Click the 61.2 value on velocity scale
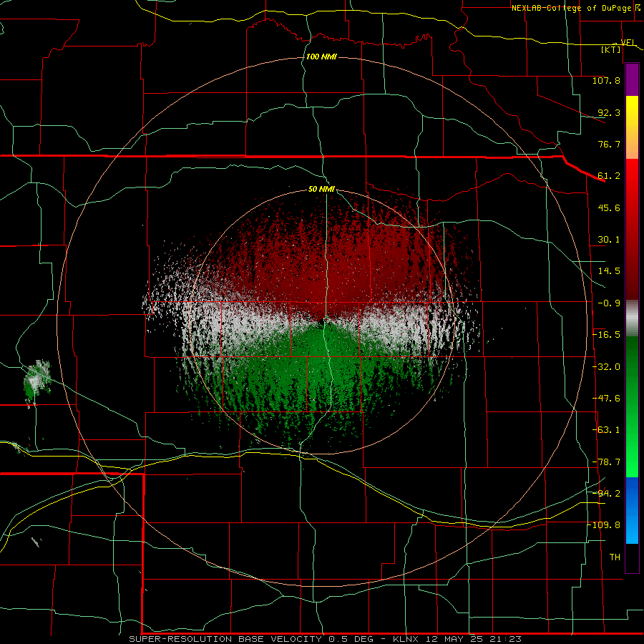 (609, 176)
